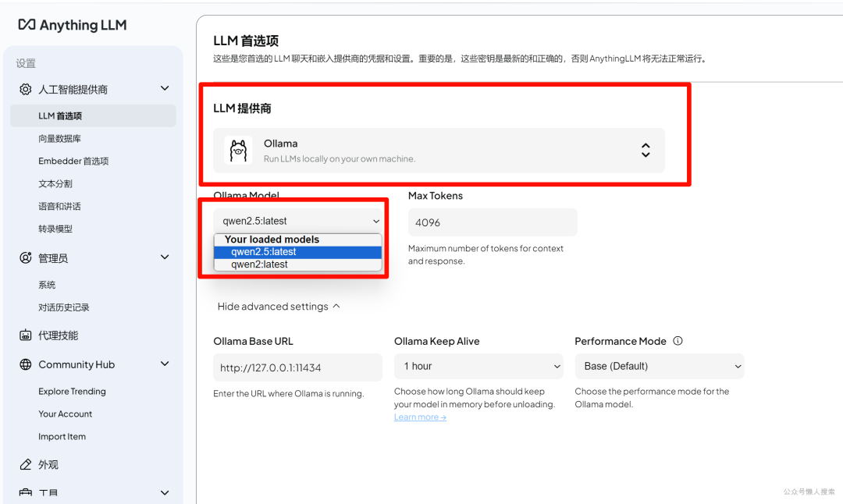The height and width of the screenshot is (504, 843).
Task: Click the Ollama Base URL field
Action: [x=298, y=367]
